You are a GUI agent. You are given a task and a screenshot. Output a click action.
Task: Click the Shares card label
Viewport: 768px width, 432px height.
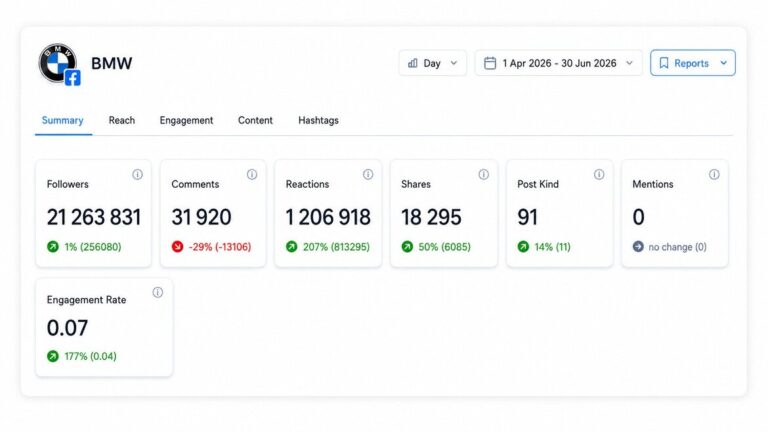click(416, 184)
